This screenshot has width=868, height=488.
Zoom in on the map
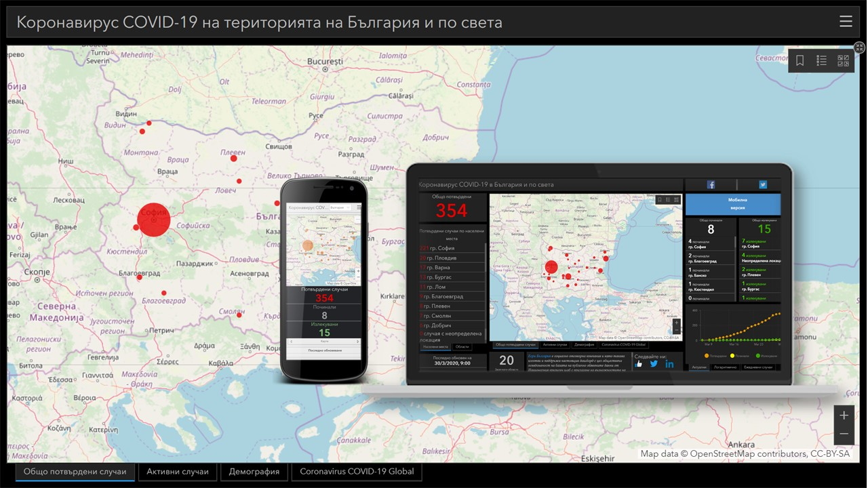click(x=844, y=415)
